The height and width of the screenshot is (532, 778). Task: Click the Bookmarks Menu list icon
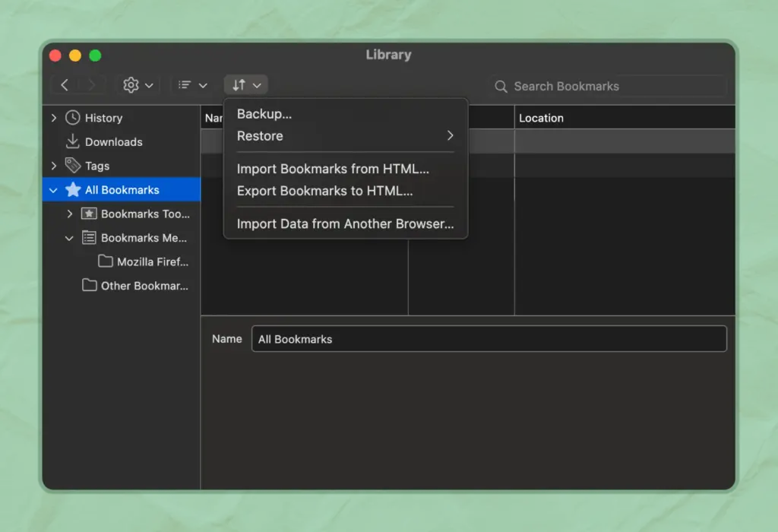tap(89, 238)
